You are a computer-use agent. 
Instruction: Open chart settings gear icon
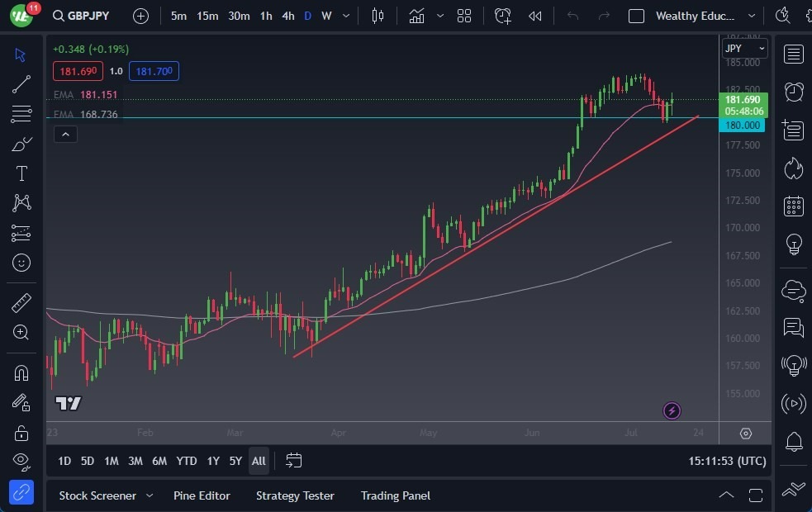coord(746,434)
